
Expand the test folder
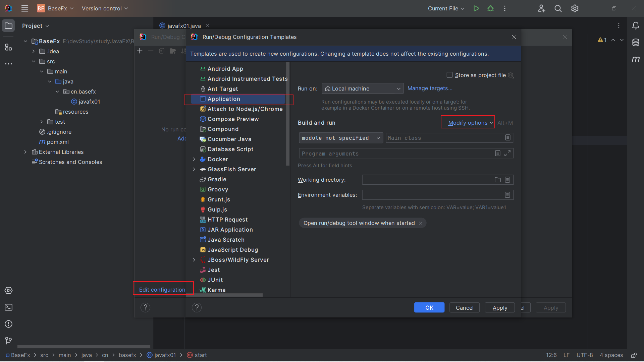click(x=41, y=122)
